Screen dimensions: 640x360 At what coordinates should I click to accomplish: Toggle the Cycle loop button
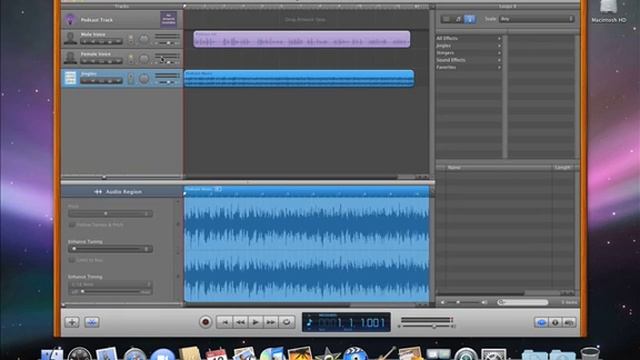[287, 322]
